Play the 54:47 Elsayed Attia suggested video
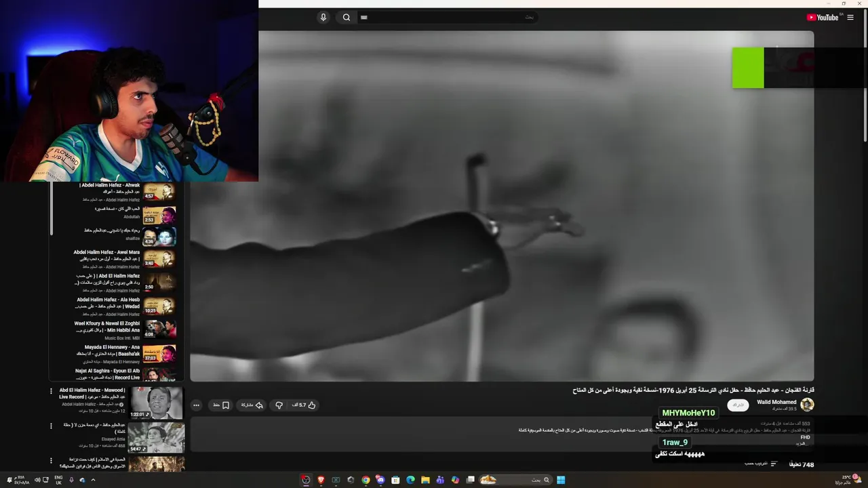 click(x=157, y=437)
